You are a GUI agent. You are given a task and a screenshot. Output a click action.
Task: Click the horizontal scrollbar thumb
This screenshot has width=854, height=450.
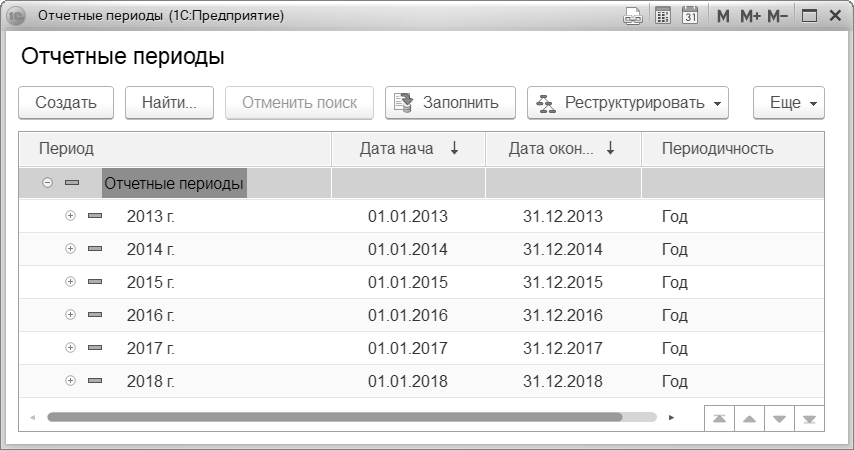tap(334, 416)
